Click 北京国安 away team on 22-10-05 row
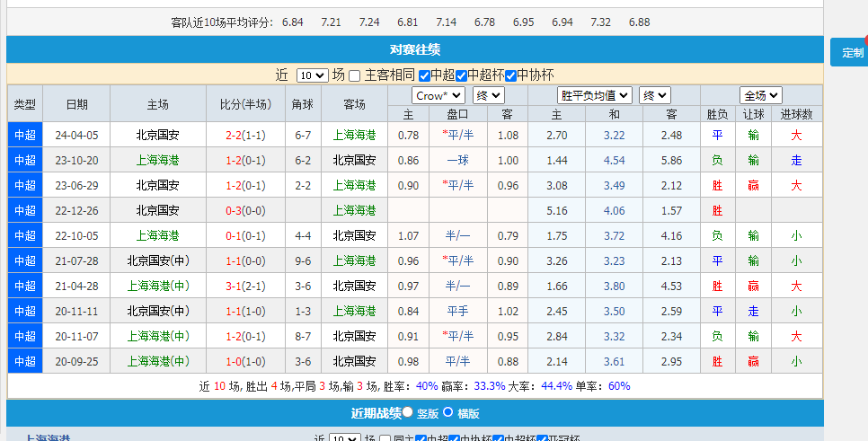The image size is (868, 441). [x=354, y=235]
